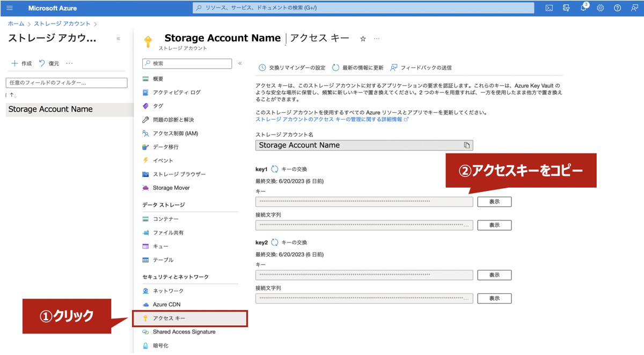Viewport: 644px width, 355px height.
Task: Collapse the left storage accounts list panel
Action: [119, 38]
